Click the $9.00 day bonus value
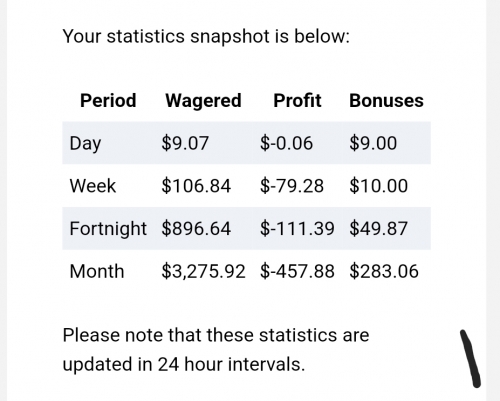Screen dimensions: 500x401 (373, 143)
